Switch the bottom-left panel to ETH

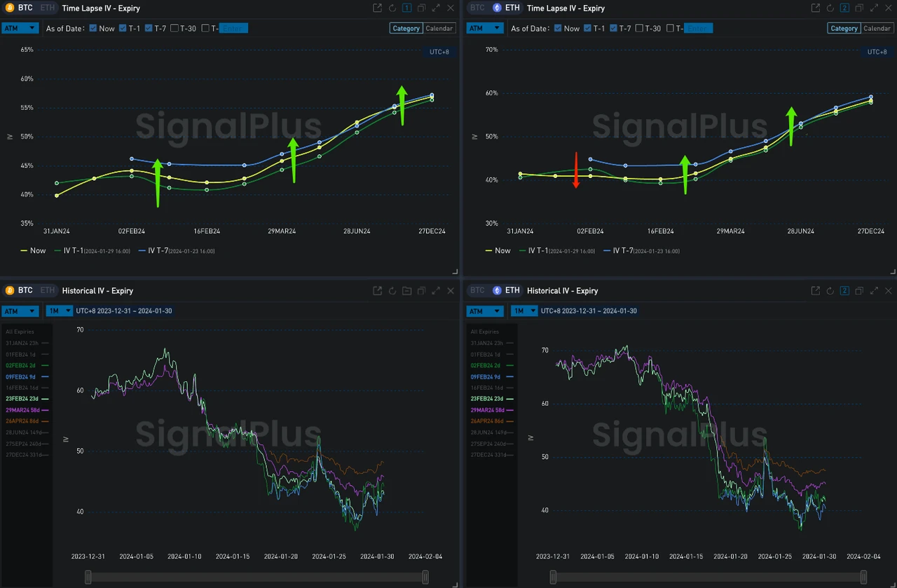tap(46, 290)
